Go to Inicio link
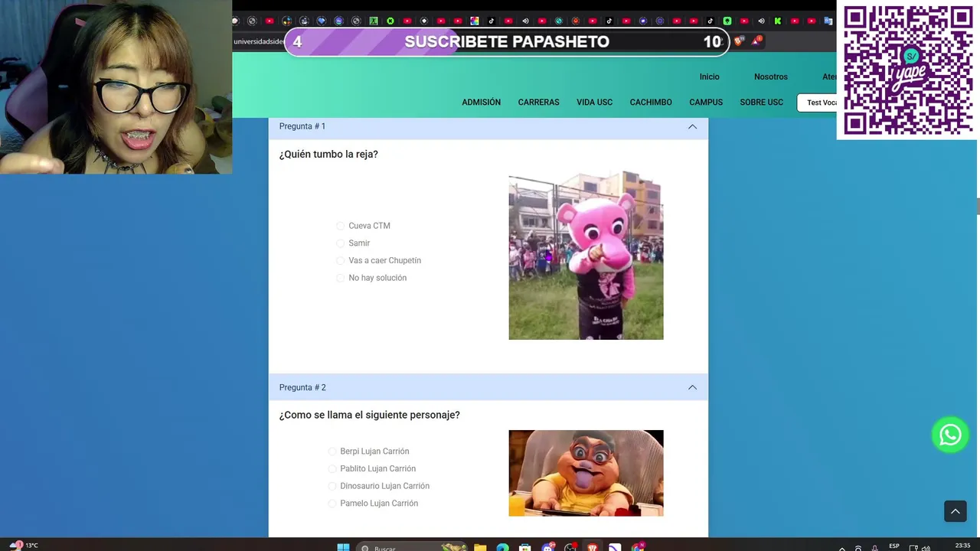This screenshot has height=551, width=980. pos(709,77)
